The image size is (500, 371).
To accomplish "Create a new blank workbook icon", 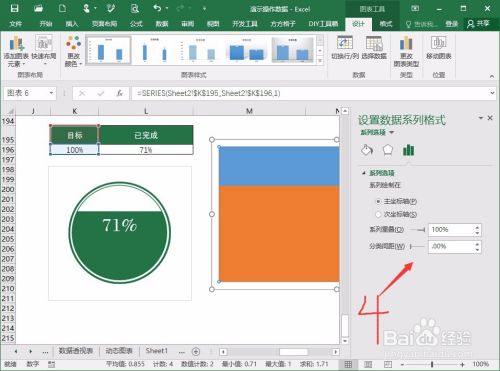I will [x=62, y=8].
